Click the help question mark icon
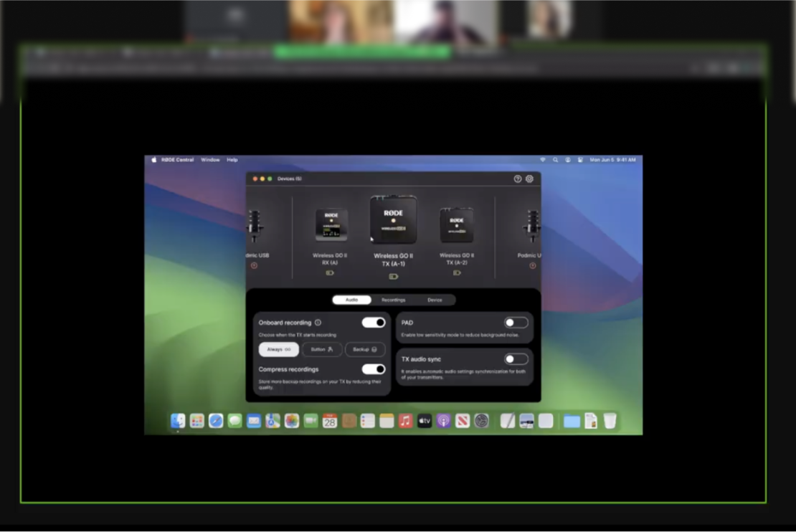The image size is (796, 532). click(518, 179)
